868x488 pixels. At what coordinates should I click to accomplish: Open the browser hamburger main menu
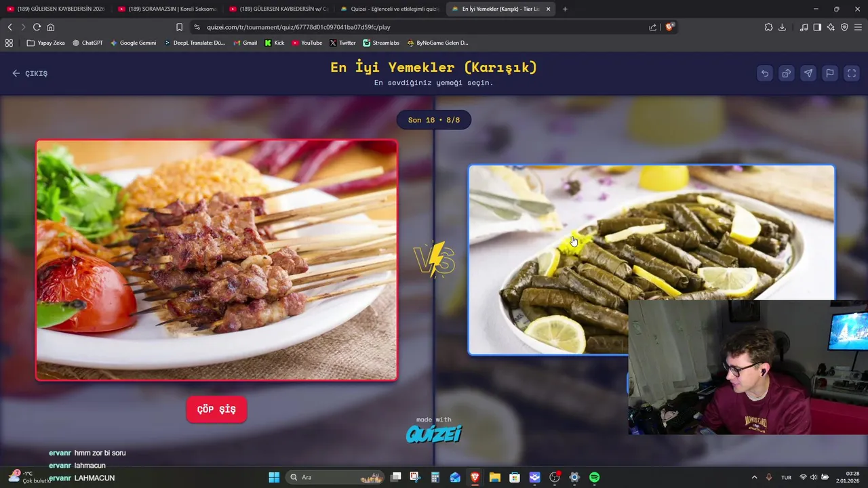(858, 27)
